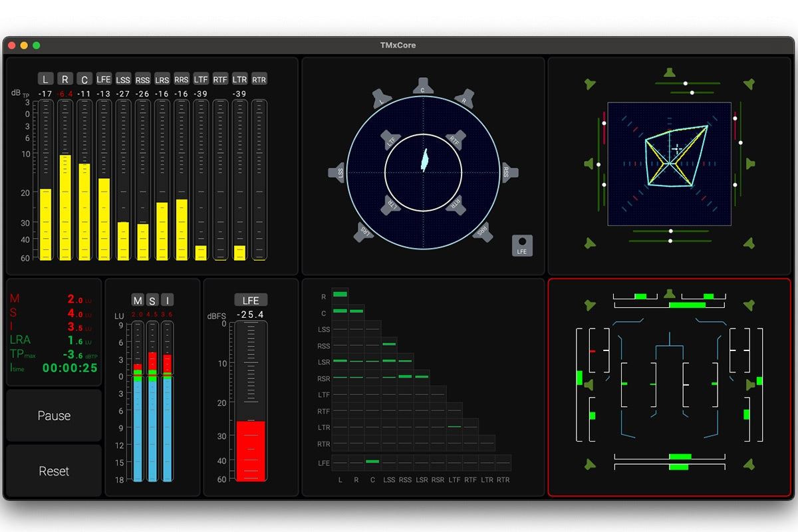Toggle the LTR channel label above peak meters
The width and height of the screenshot is (798, 532).
239,80
